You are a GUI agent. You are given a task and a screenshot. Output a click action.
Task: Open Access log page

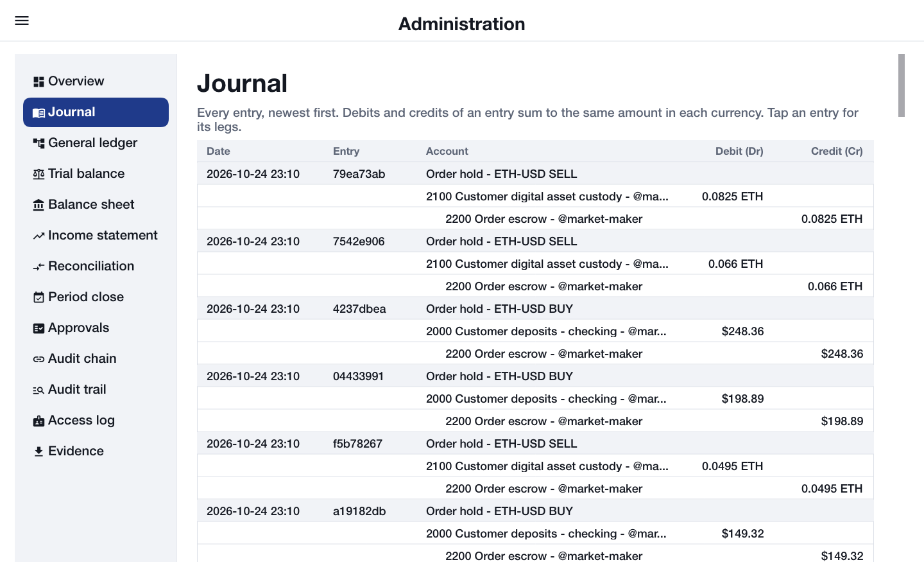[96, 421]
